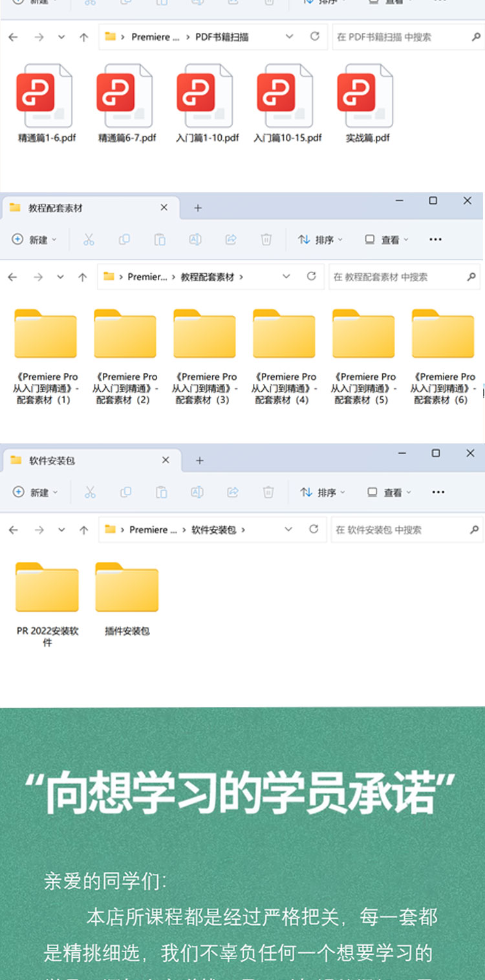Viewport: 485px width, 980px height.
Task: Expand address history in 软件安装包 window
Action: [x=288, y=529]
